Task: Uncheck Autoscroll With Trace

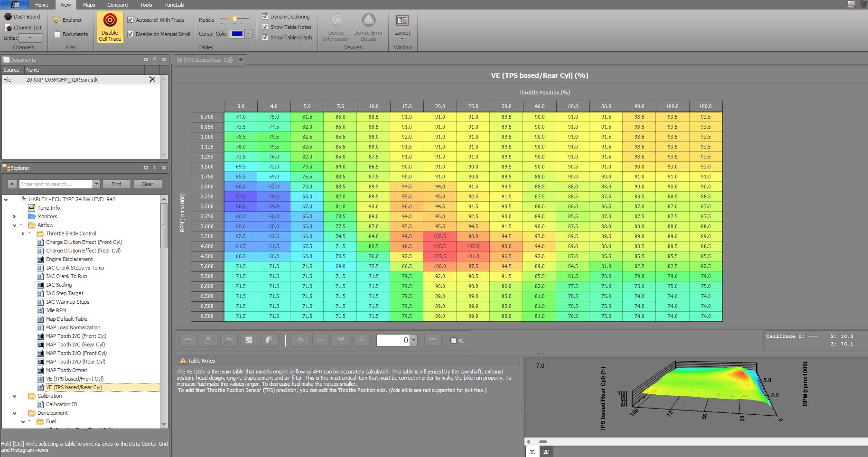Action: tap(131, 20)
